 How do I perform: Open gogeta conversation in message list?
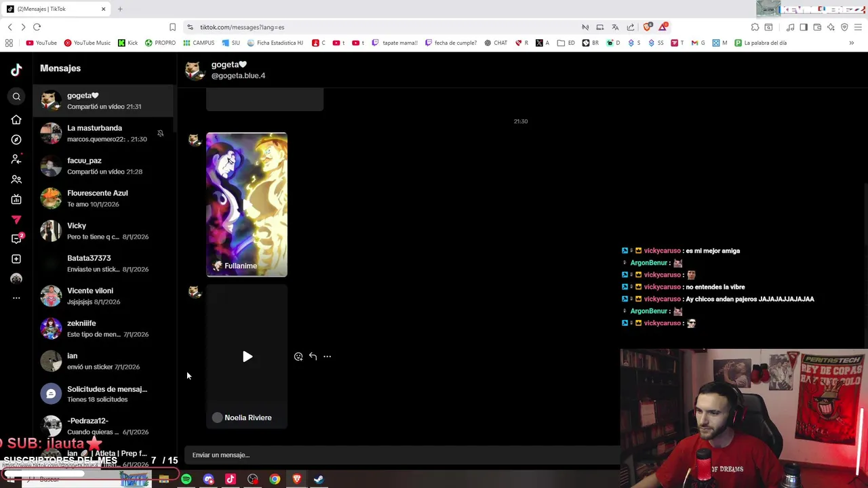tap(103, 101)
